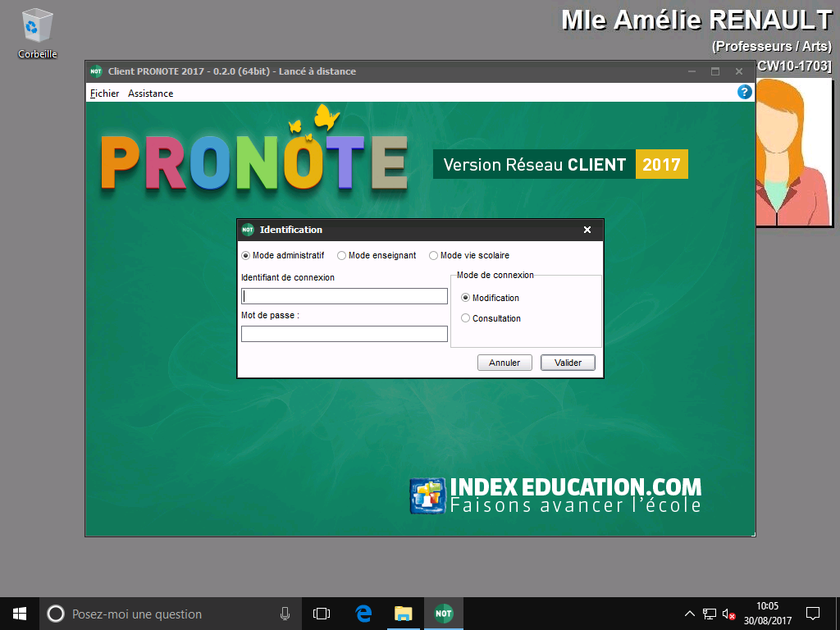Open File Explorer from the taskbar
The width and height of the screenshot is (840, 630).
(x=404, y=614)
